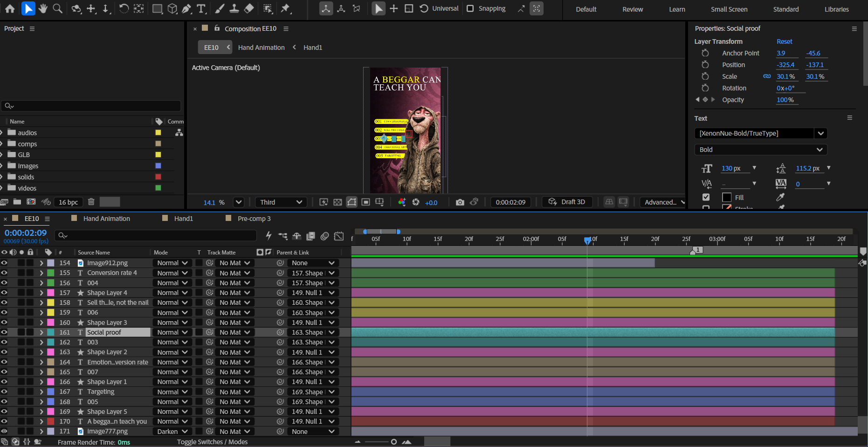
Task: Hide the Image912.png layer
Action: point(4,263)
